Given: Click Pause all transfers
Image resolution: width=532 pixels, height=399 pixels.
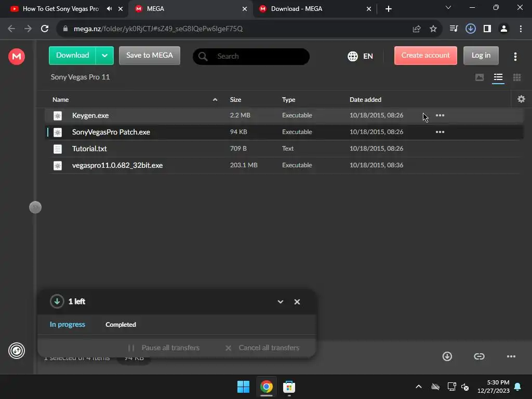Looking at the screenshot, I should coord(164,348).
